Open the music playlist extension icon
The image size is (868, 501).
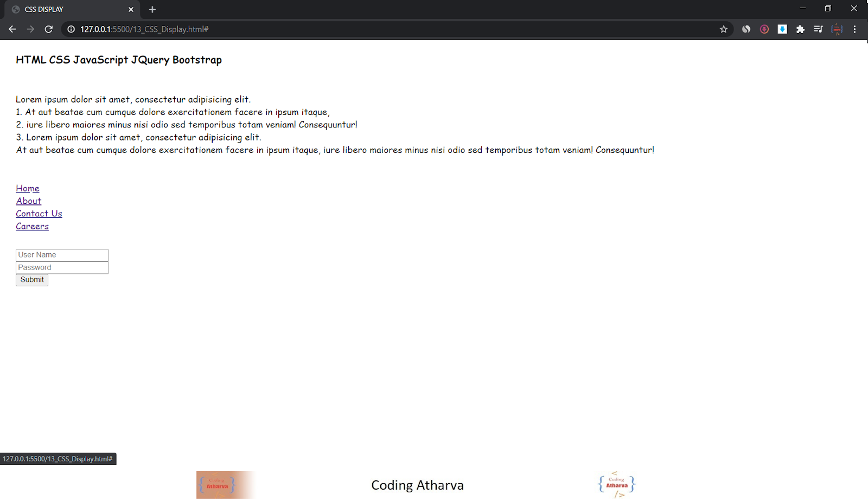(818, 29)
